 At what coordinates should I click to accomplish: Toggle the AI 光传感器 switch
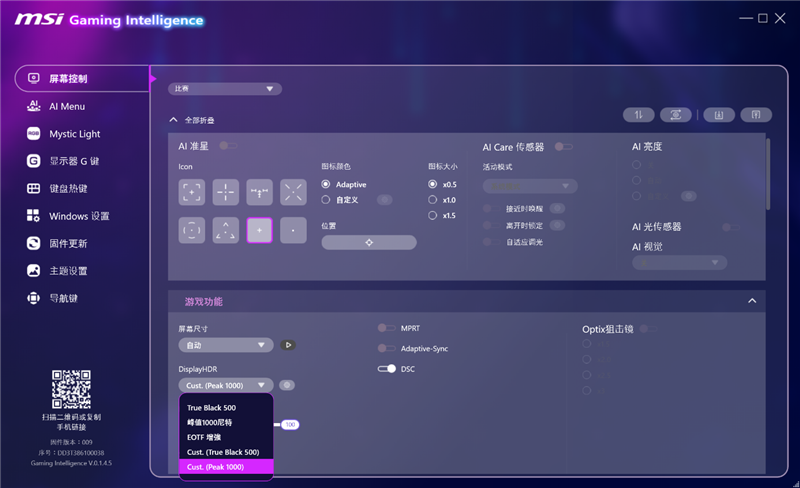tap(731, 227)
